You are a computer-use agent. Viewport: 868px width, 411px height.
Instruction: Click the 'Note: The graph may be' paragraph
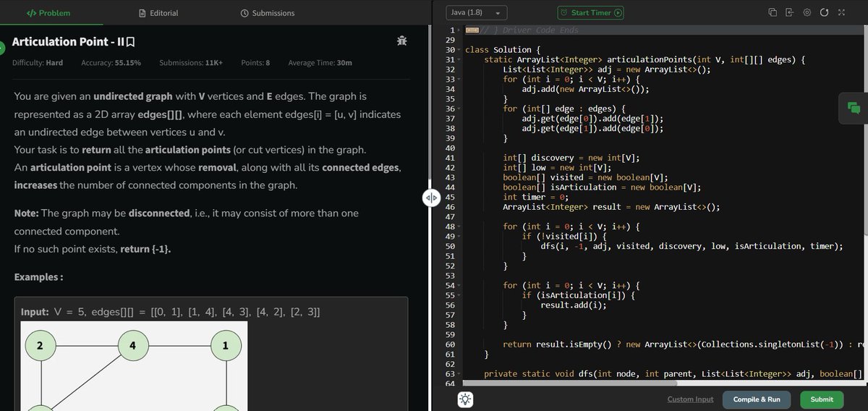click(x=186, y=223)
